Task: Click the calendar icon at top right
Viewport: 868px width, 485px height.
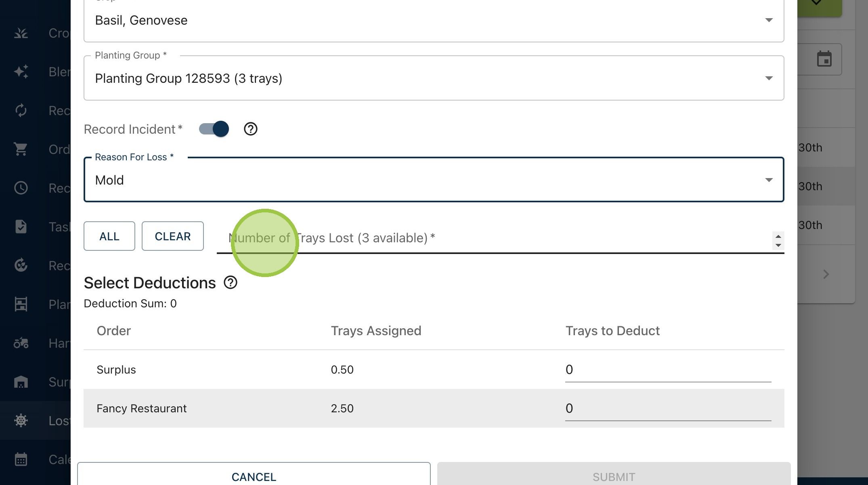Action: (824, 59)
